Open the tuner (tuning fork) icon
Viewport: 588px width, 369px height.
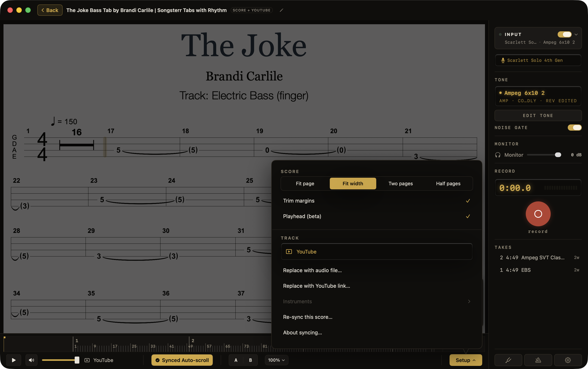[x=508, y=360]
